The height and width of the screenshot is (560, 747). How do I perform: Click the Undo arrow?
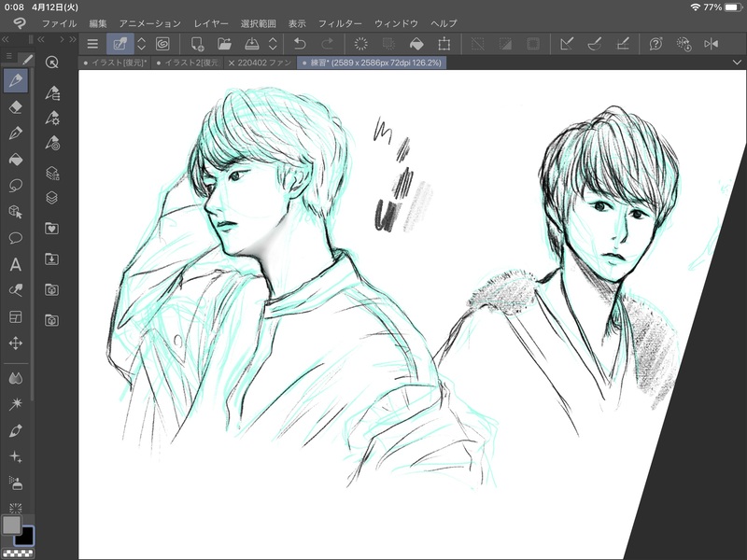(x=299, y=43)
